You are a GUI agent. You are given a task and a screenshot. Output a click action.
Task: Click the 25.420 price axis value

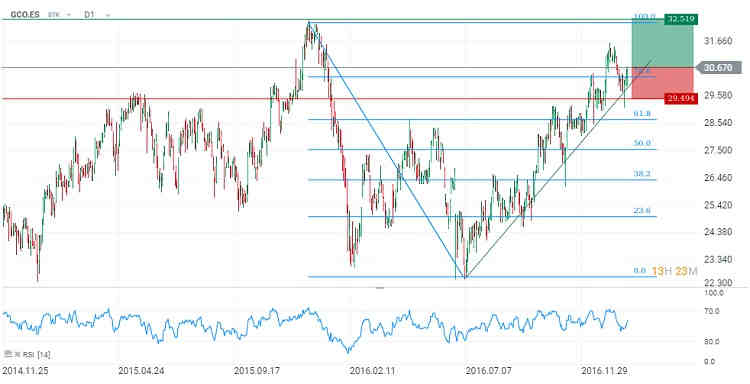(x=718, y=205)
